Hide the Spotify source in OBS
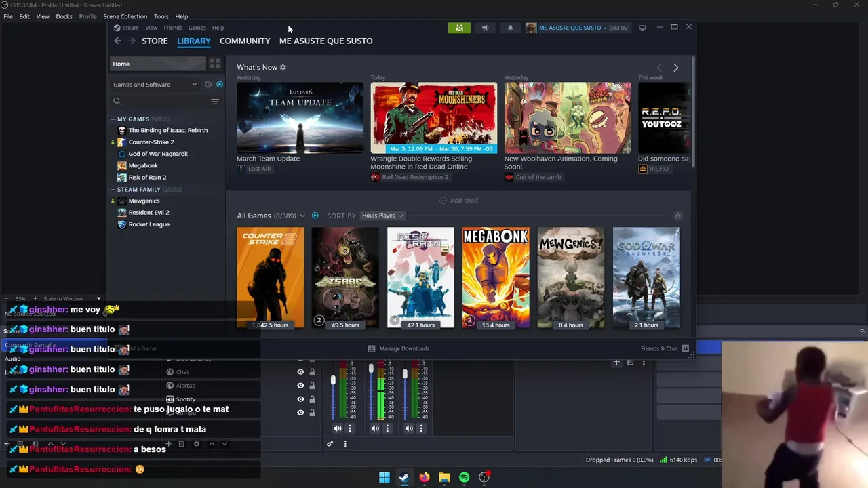The height and width of the screenshot is (488, 868). (x=300, y=399)
